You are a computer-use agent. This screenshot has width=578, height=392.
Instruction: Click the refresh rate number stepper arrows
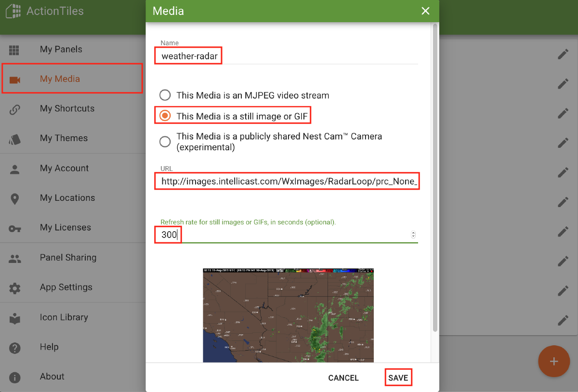tap(413, 235)
